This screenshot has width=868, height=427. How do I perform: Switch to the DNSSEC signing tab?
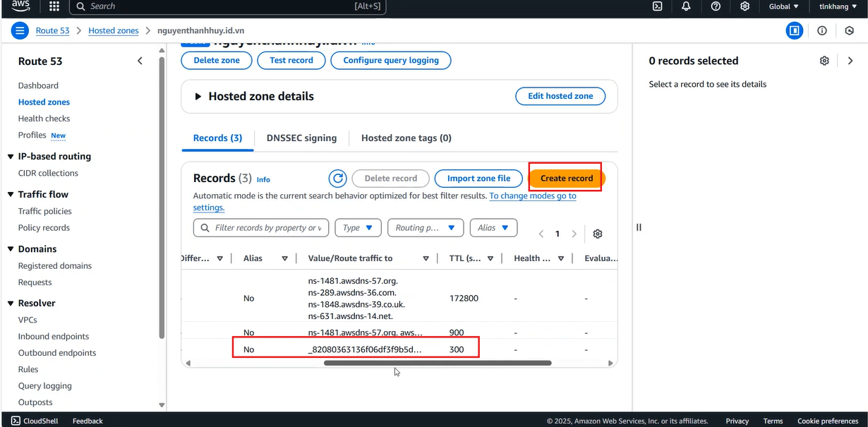pyautogui.click(x=301, y=138)
